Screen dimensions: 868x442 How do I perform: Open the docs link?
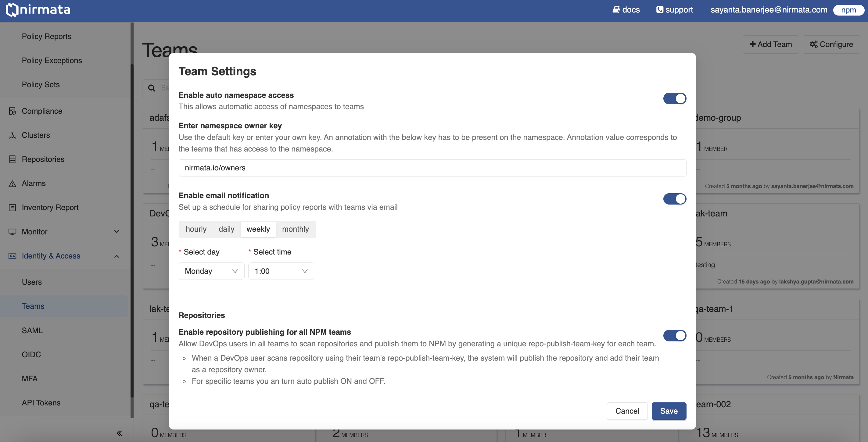coord(626,10)
